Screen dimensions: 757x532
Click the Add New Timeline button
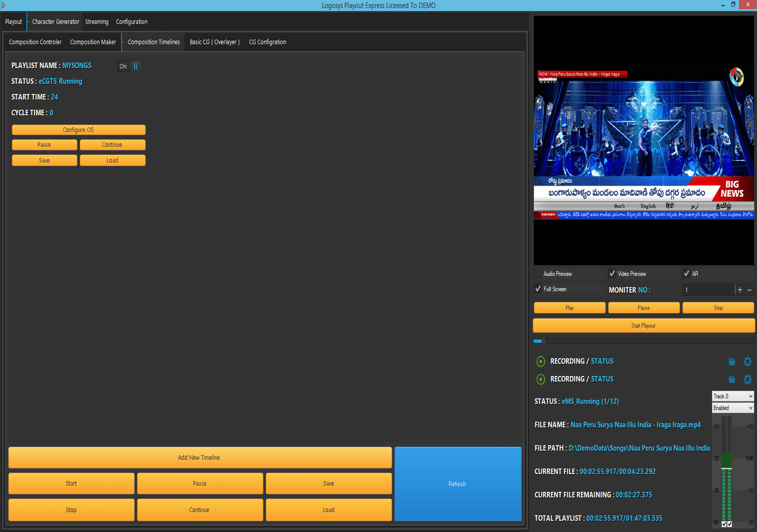200,458
